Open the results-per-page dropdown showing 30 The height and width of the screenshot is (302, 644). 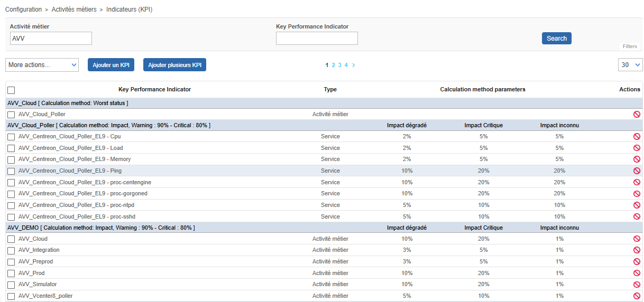click(x=630, y=64)
